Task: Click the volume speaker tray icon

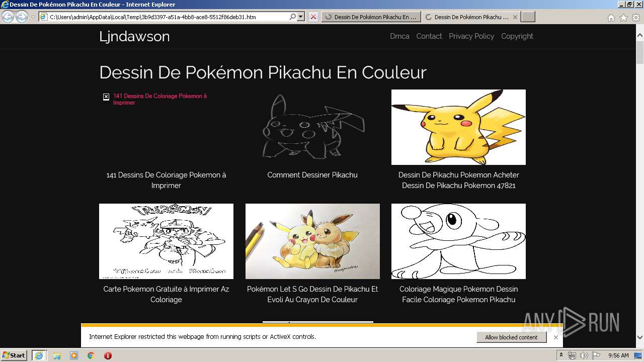Action: coord(584,355)
